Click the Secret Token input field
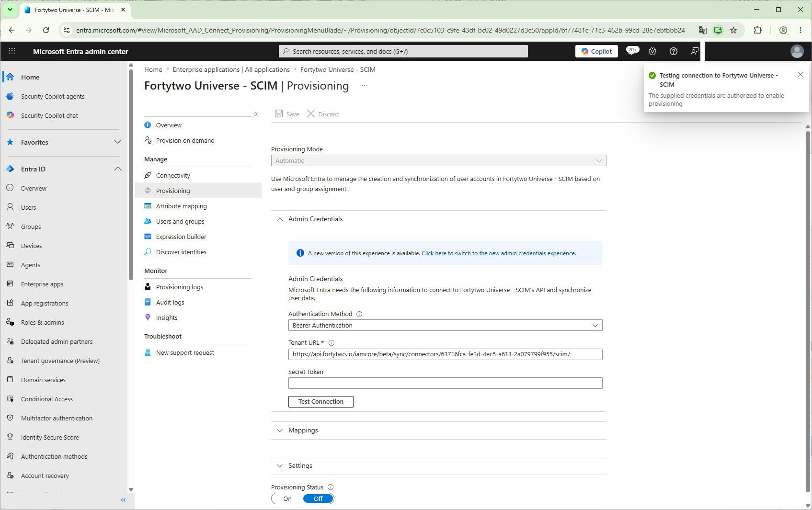 tap(446, 383)
